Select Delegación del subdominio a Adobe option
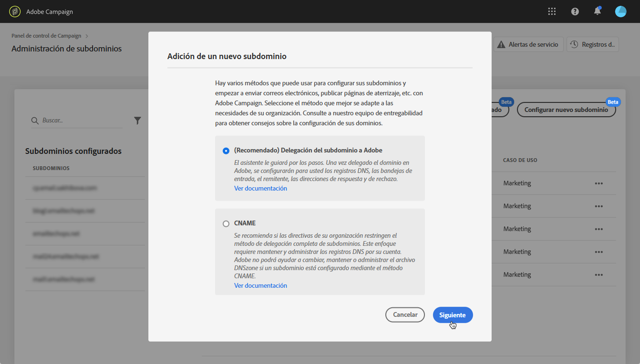 point(226,151)
